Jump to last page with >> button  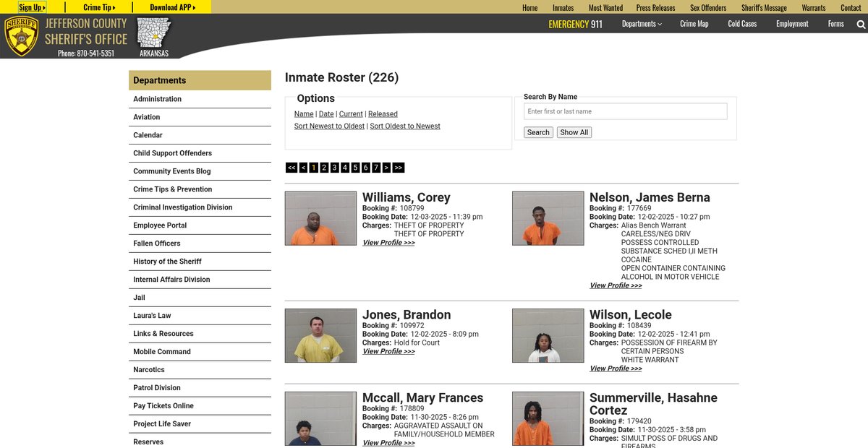coord(399,168)
